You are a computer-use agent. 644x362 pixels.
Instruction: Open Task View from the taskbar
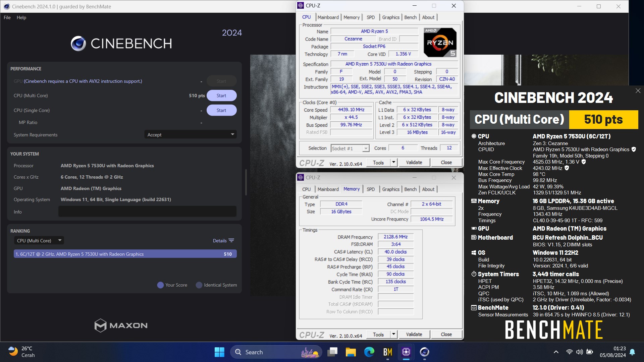point(332,352)
